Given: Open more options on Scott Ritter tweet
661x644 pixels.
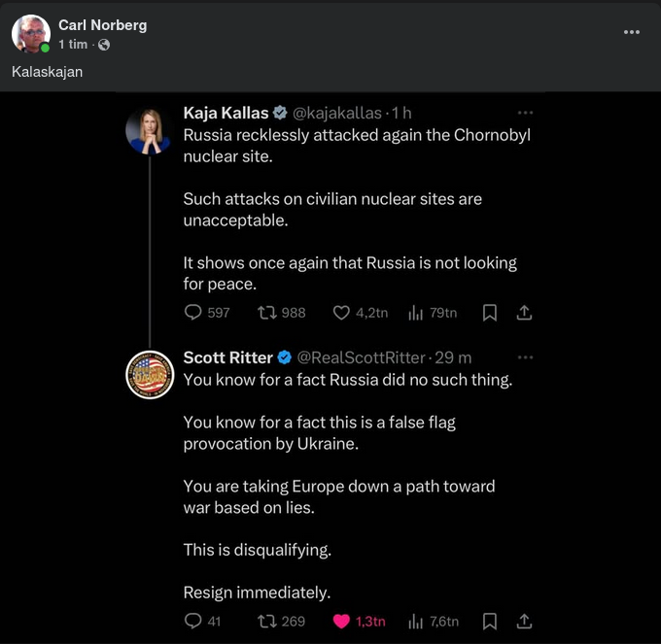Looking at the screenshot, I should tap(525, 356).
